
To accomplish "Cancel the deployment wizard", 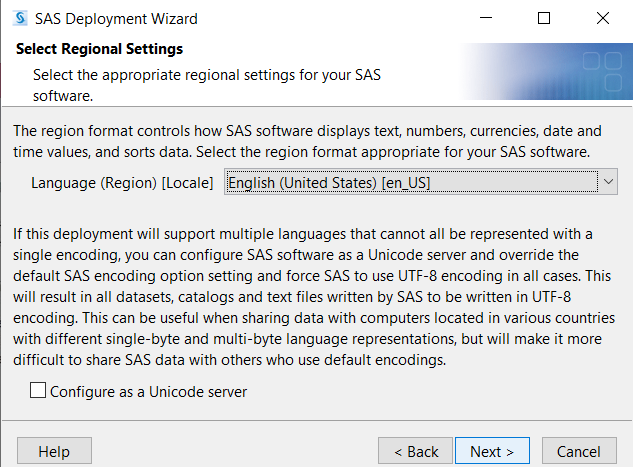I will [x=579, y=451].
